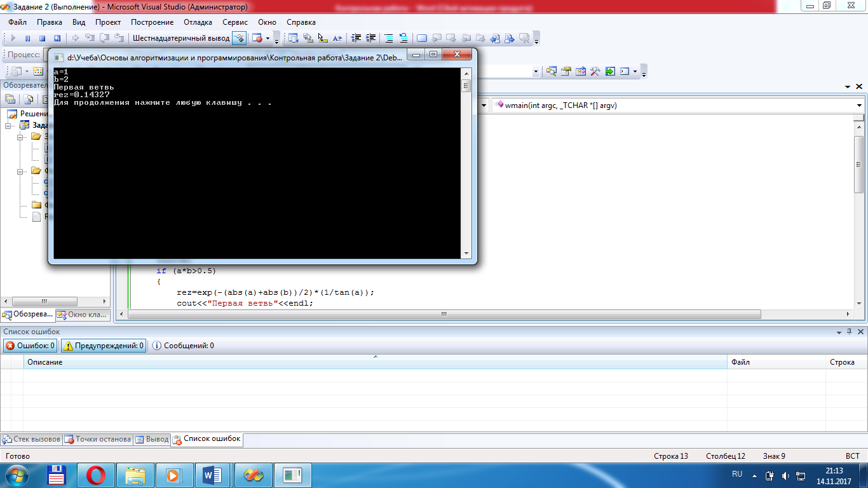Toggle the hexadecimal display button
The image size is (868, 488).
pyautogui.click(x=239, y=39)
